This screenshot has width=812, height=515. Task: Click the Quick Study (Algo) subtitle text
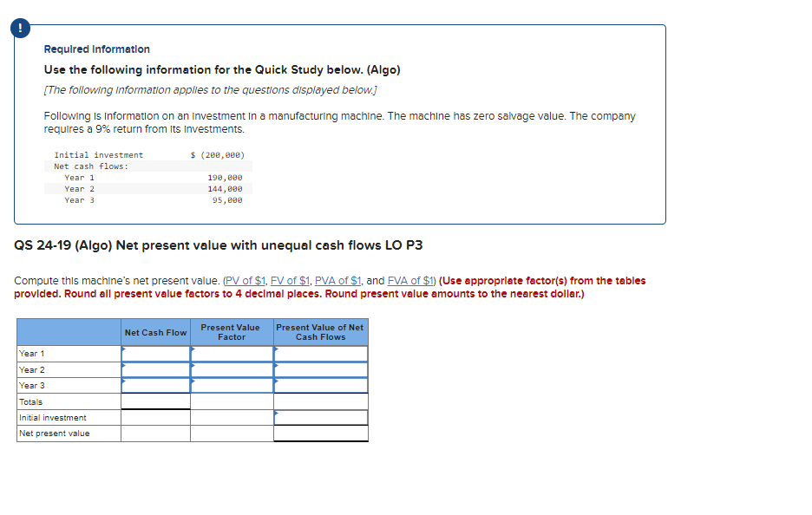pyautogui.click(x=222, y=70)
